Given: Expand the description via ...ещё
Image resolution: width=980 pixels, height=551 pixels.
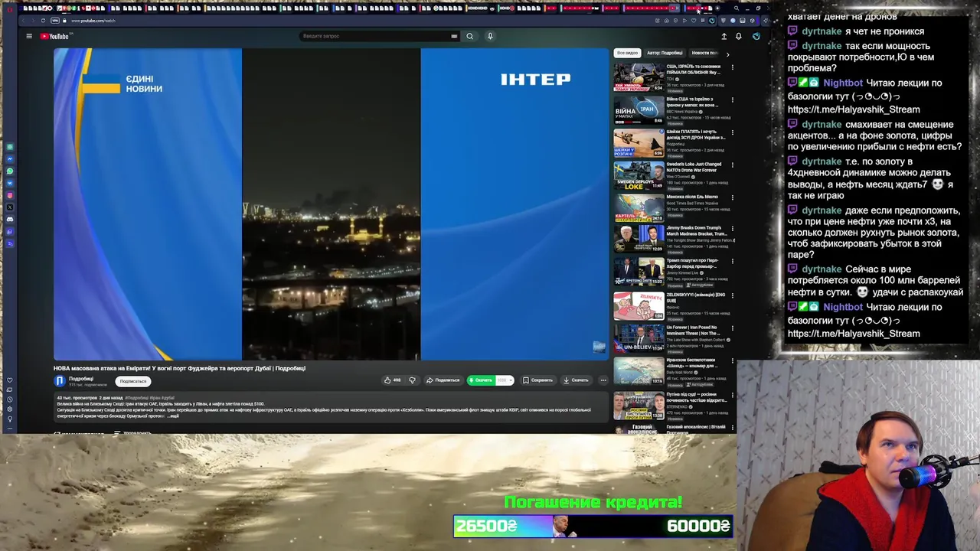Looking at the screenshot, I should point(174,416).
